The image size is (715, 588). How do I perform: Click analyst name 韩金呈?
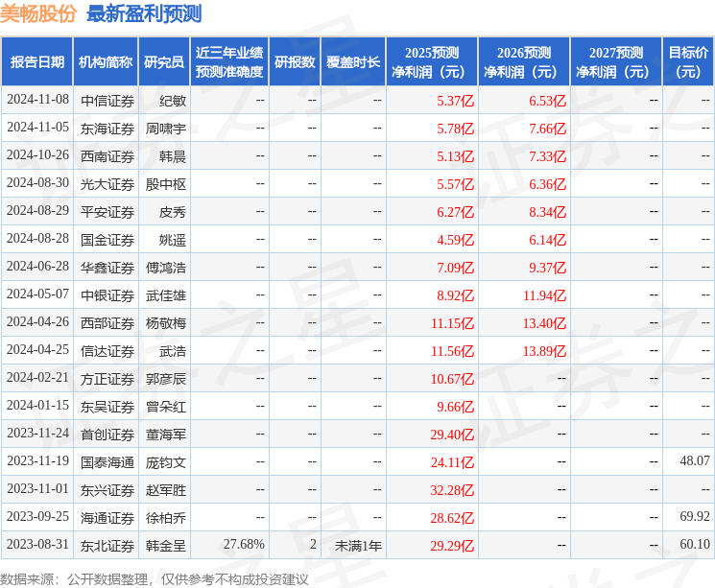(166, 545)
